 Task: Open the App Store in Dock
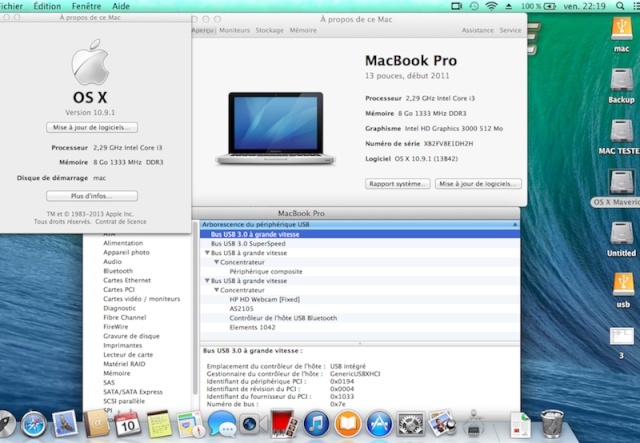pyautogui.click(x=379, y=425)
